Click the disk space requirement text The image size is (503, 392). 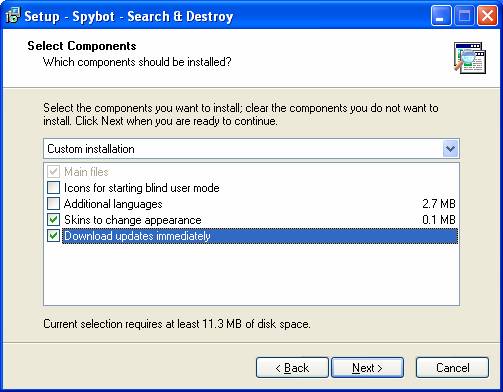click(177, 324)
